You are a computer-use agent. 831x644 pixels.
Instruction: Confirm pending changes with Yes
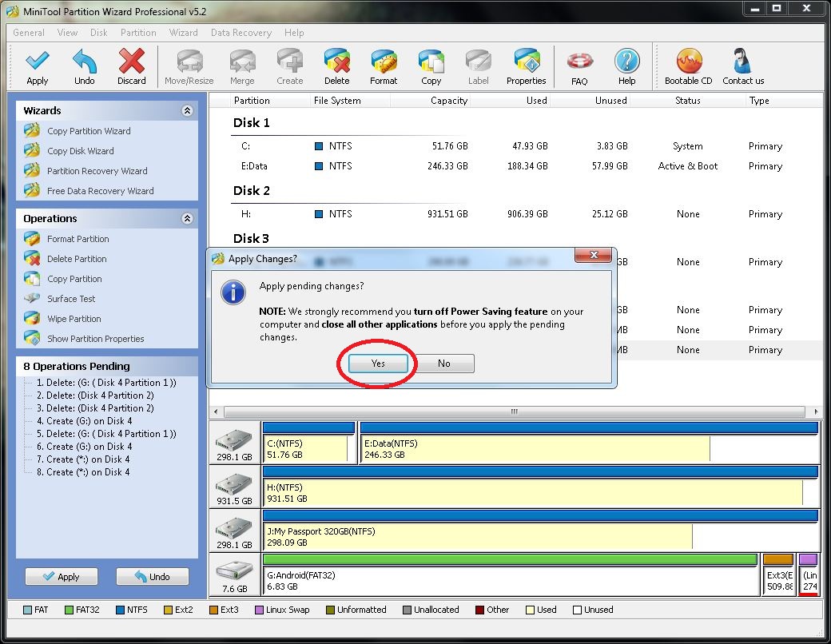(x=378, y=364)
